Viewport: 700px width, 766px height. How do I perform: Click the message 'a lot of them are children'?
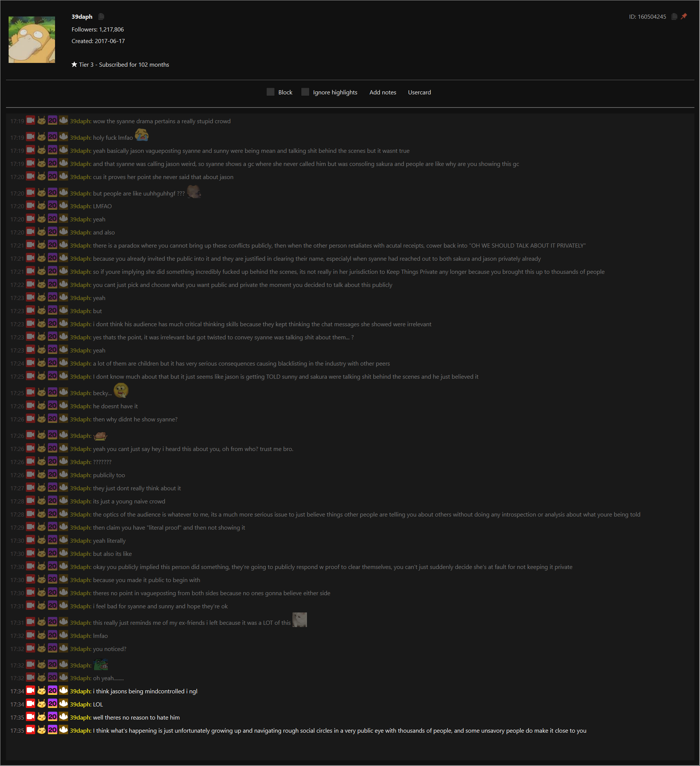click(x=241, y=364)
